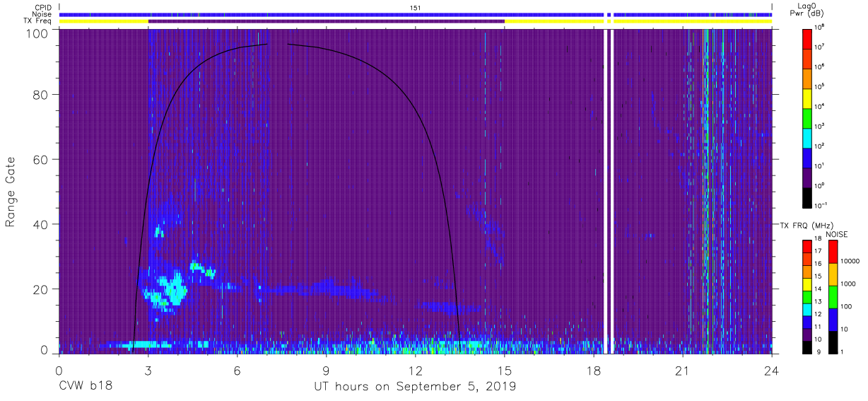This screenshot has height=401, width=868.
Task: Click the 'Noise' row label at top left
Action: [x=43, y=14]
